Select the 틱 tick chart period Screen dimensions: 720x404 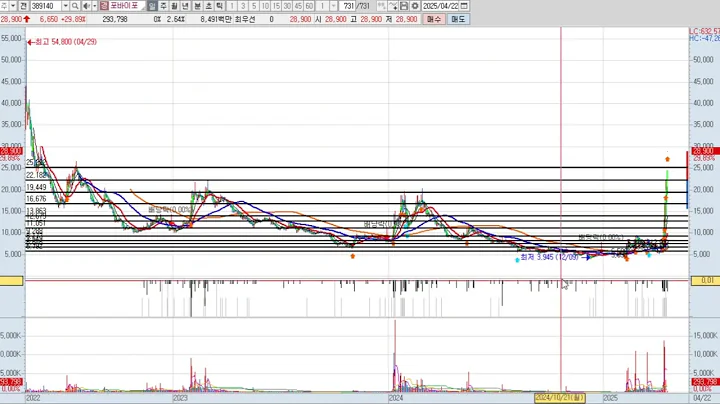(219, 6)
